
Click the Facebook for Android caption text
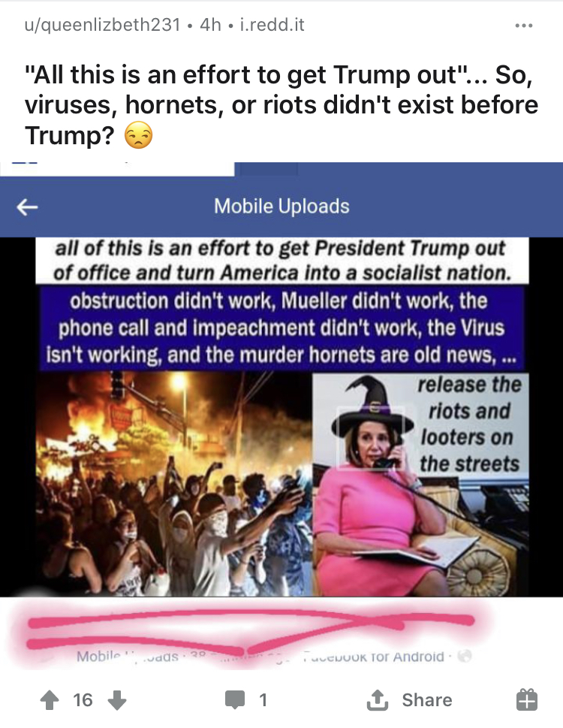pos(374,657)
